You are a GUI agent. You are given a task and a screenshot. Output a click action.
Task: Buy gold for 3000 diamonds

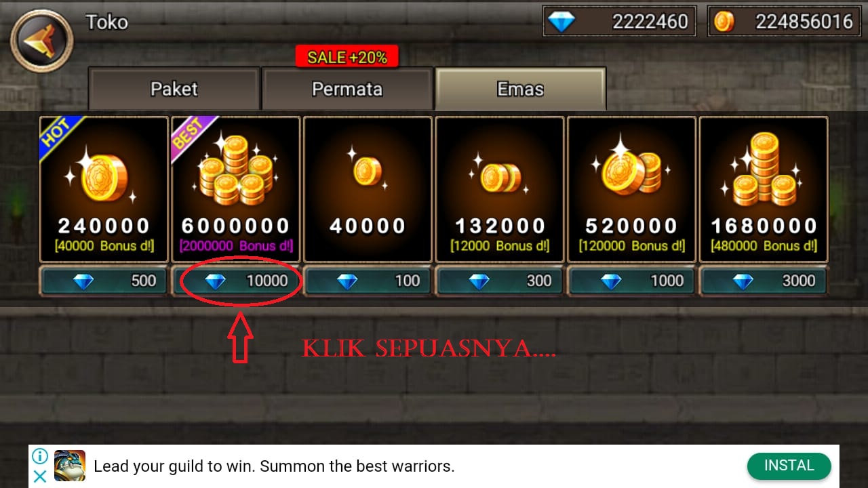[x=764, y=281]
